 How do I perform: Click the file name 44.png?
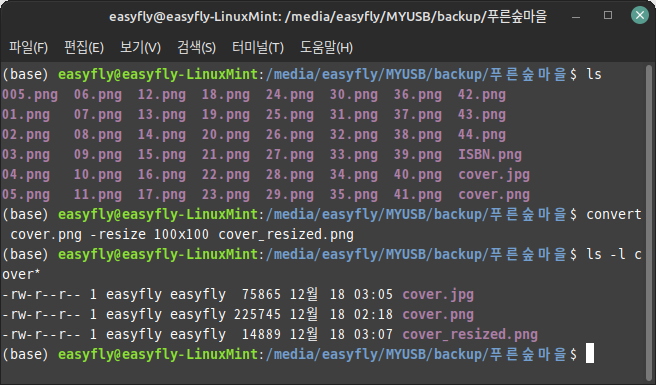coord(482,135)
